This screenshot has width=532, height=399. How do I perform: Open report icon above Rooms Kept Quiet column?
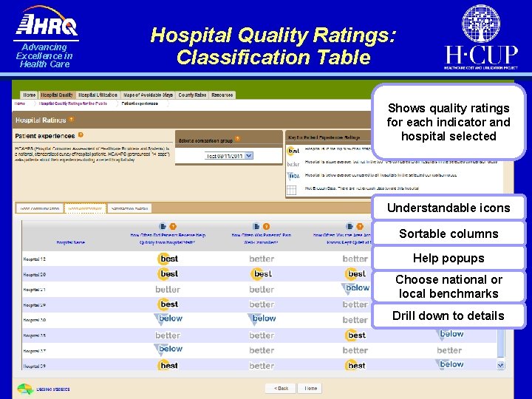pos(349,226)
